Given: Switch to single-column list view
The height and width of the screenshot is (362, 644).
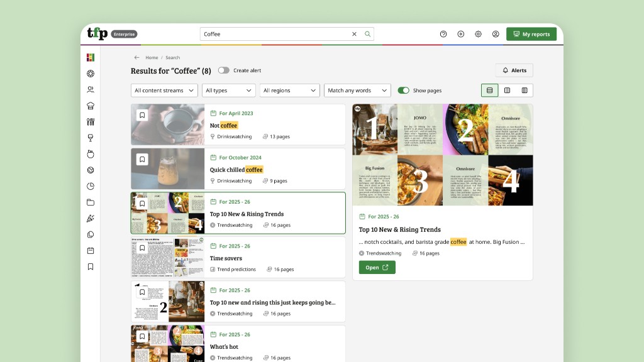Looking at the screenshot, I should (x=489, y=90).
